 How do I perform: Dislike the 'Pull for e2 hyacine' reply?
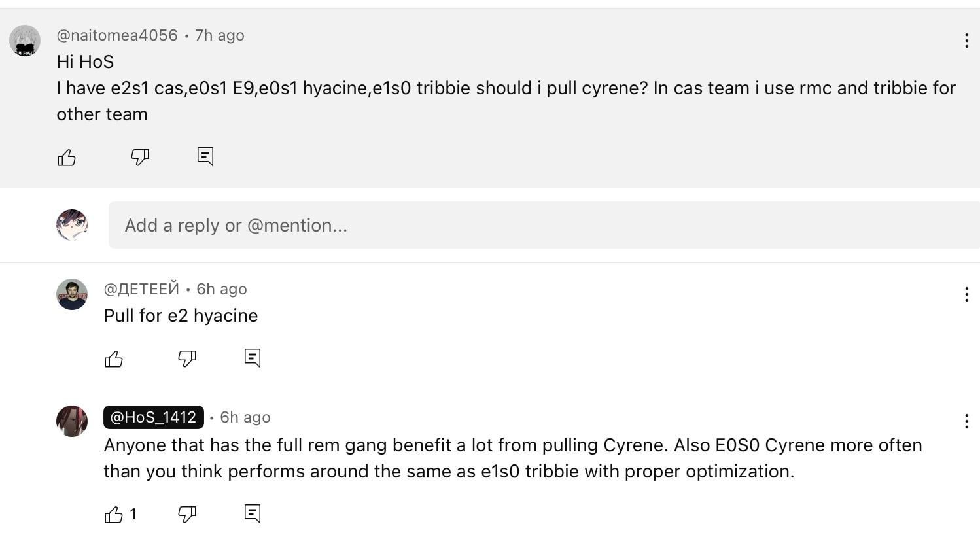187,358
